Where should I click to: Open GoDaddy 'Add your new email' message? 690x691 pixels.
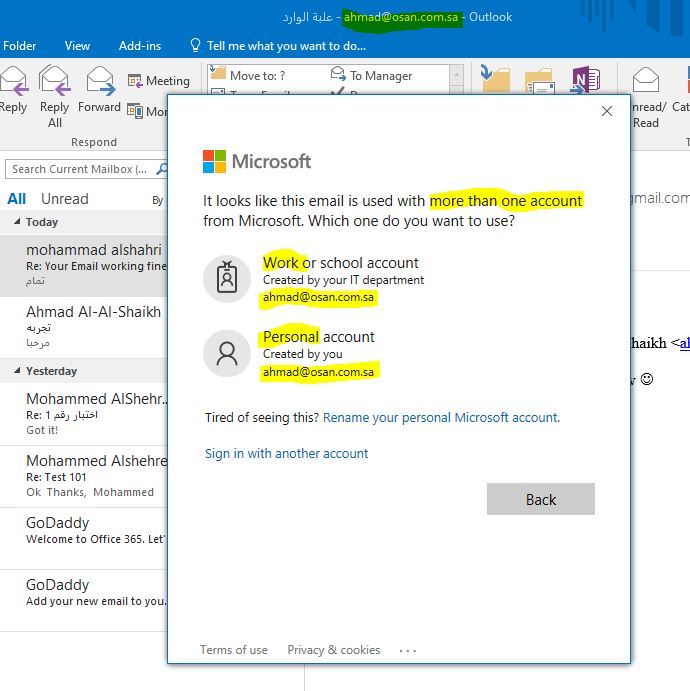click(84, 601)
